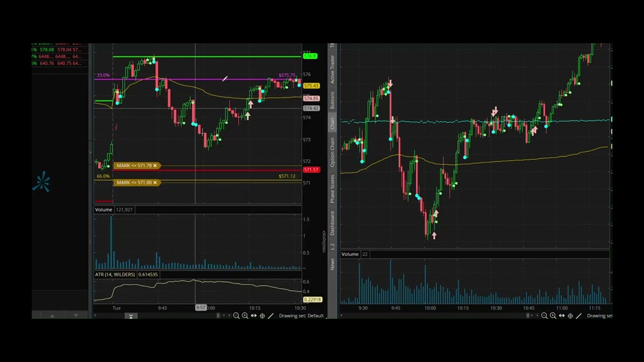Cancel the MARK <= 571.78 alert
Screen dimensions: 644x362
155,165
